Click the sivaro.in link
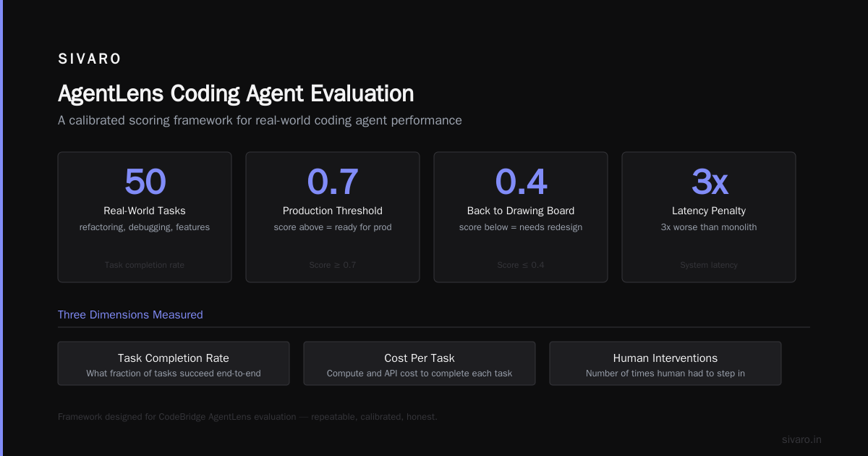 coord(801,439)
